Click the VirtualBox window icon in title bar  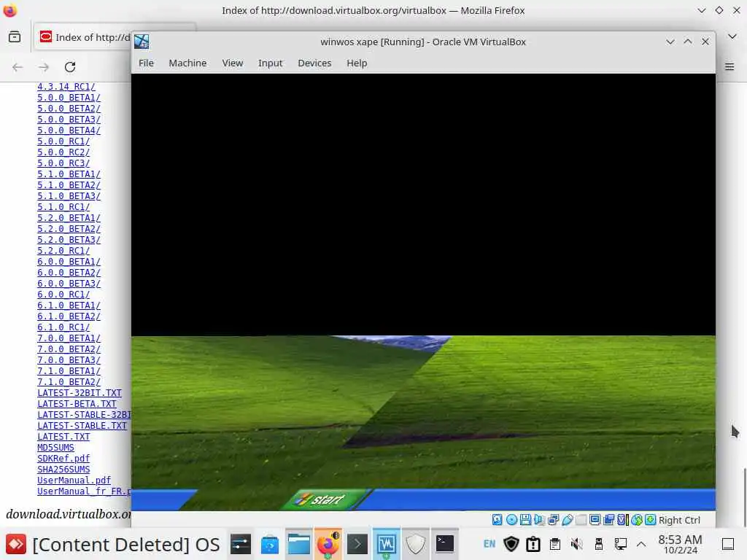(x=142, y=42)
